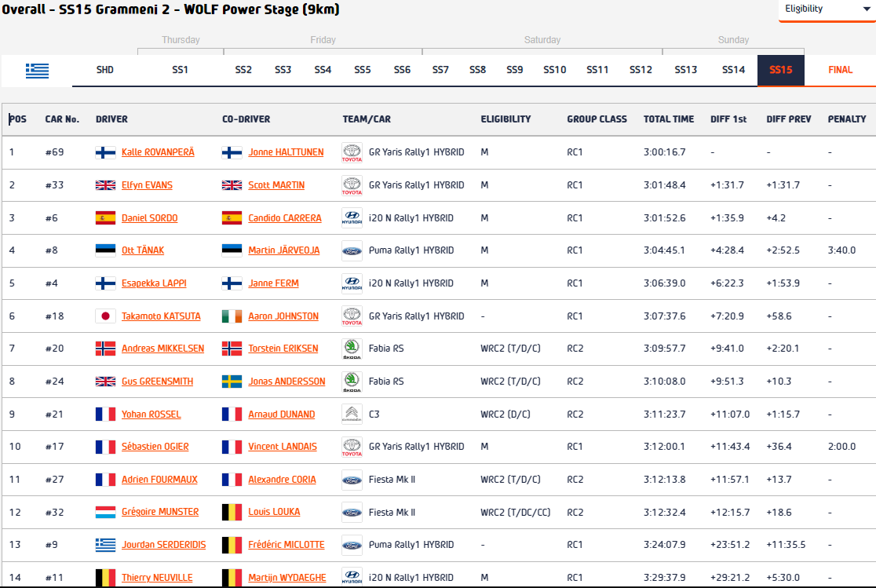Click the Ford logo in Adrien Fourmaux's row
This screenshot has height=588, width=876.
click(352, 480)
